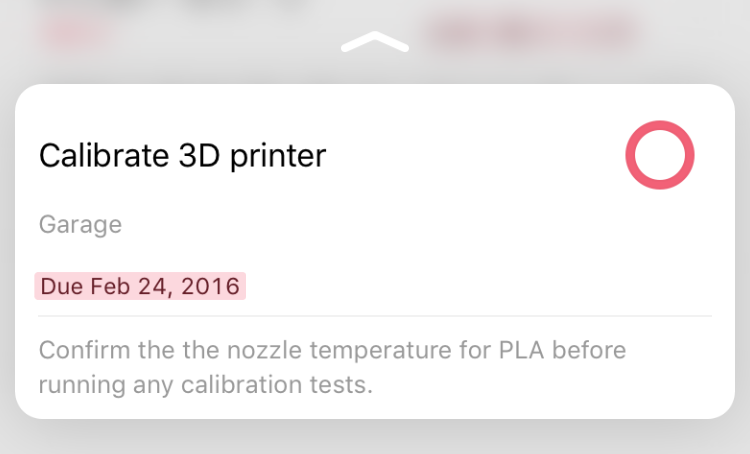This screenshot has height=454, width=750.
Task: Click 'running any calibration tests.' note line
Action: [206, 385]
